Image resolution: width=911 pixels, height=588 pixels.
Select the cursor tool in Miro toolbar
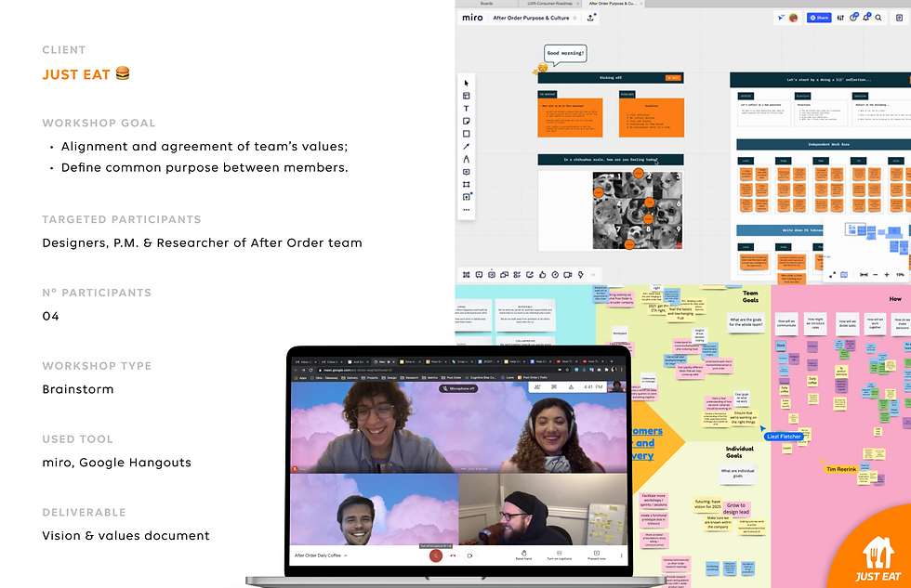pyautogui.click(x=467, y=83)
